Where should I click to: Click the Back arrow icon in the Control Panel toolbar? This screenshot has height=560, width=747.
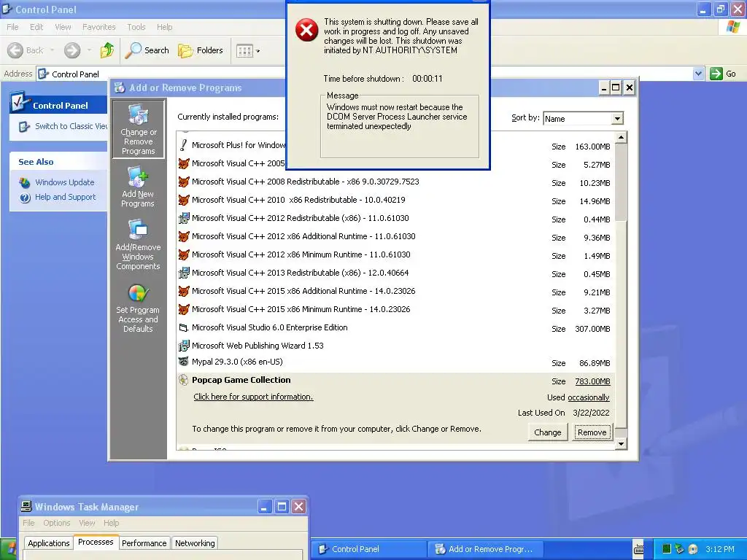15,50
